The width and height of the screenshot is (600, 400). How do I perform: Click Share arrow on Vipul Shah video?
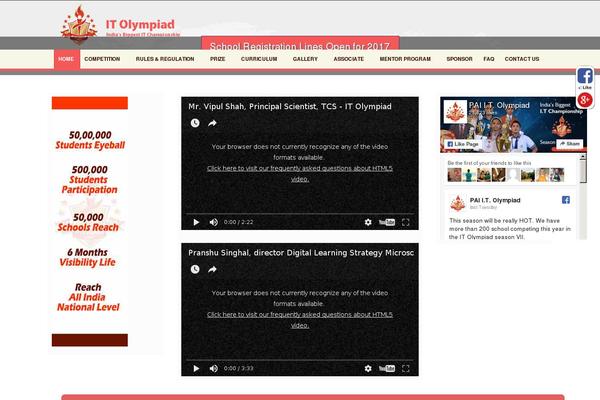tap(212, 123)
